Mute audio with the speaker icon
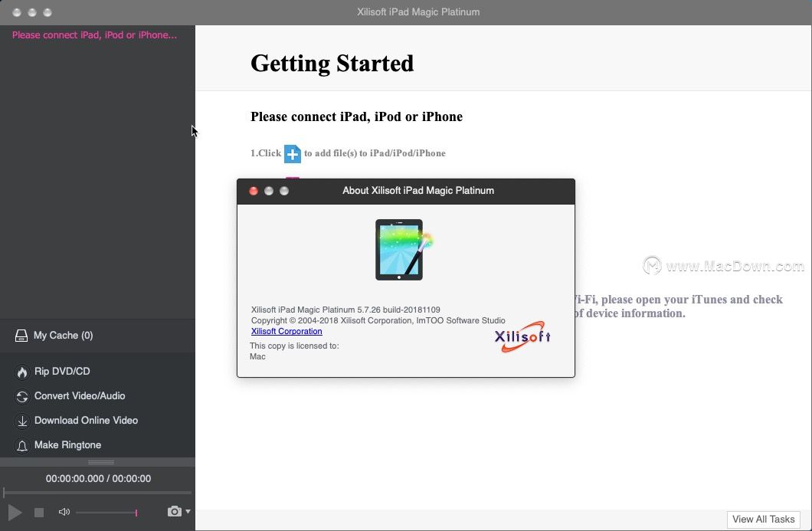Screen dimensions: 812x531 click(64, 512)
